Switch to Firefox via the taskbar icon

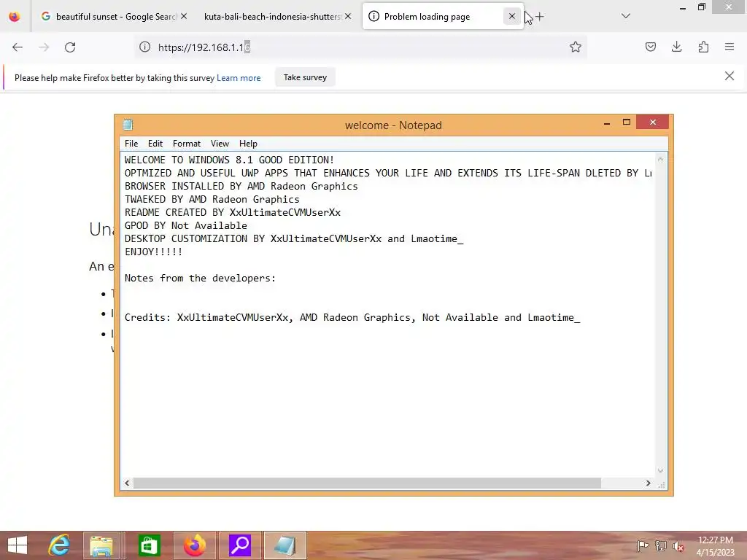(194, 545)
